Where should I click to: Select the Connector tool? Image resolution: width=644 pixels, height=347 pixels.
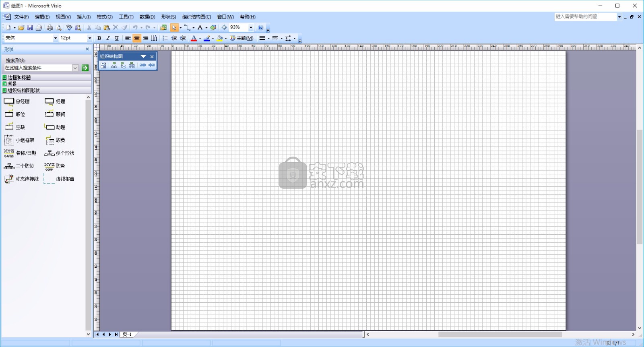click(x=187, y=28)
